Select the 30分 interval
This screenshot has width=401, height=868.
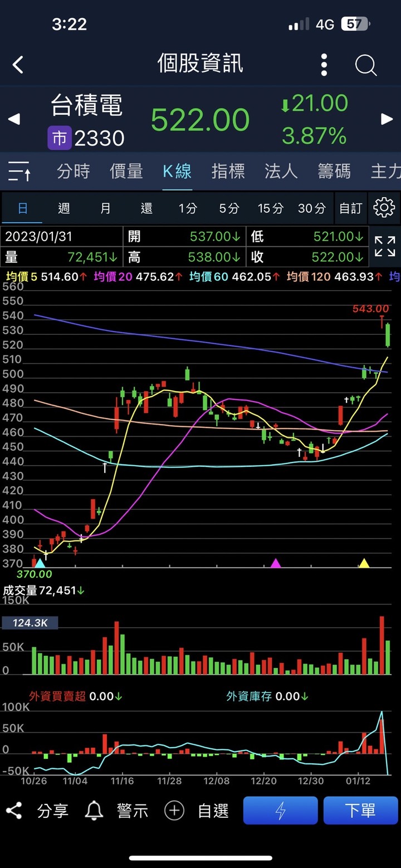point(312,208)
